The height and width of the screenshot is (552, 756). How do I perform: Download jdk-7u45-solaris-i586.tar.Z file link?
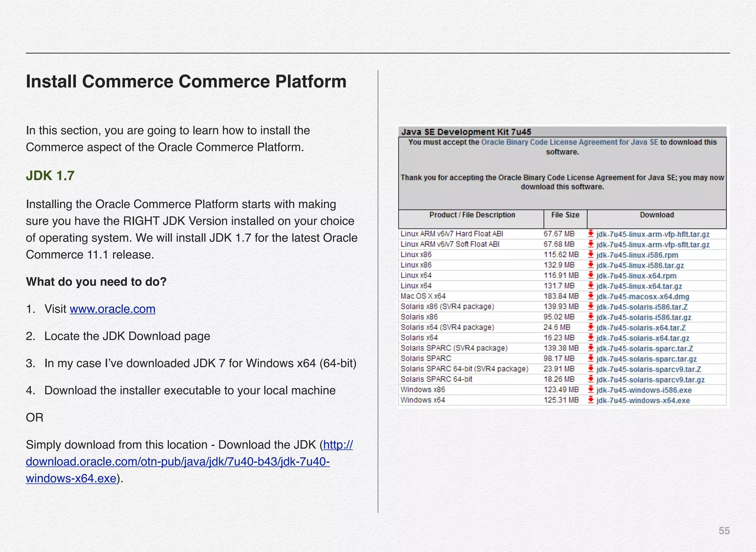(x=642, y=307)
